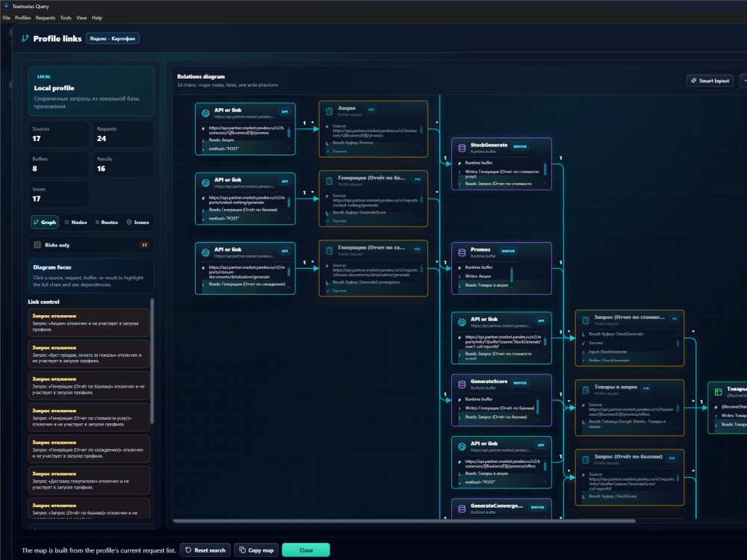The height and width of the screenshot is (560, 747).
Task: Select the issue about «Буст продаж, оплата за показы»
Action: coord(89,354)
